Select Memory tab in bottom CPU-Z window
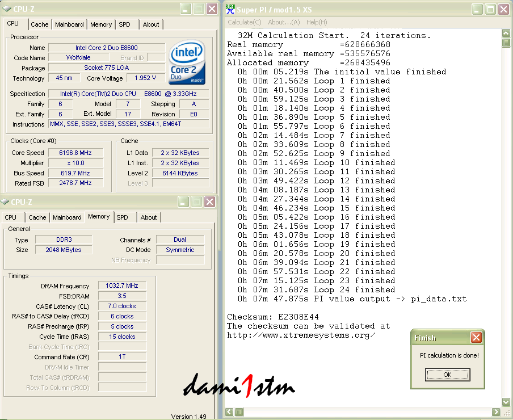Viewport: 513px width, 420px height. point(99,217)
